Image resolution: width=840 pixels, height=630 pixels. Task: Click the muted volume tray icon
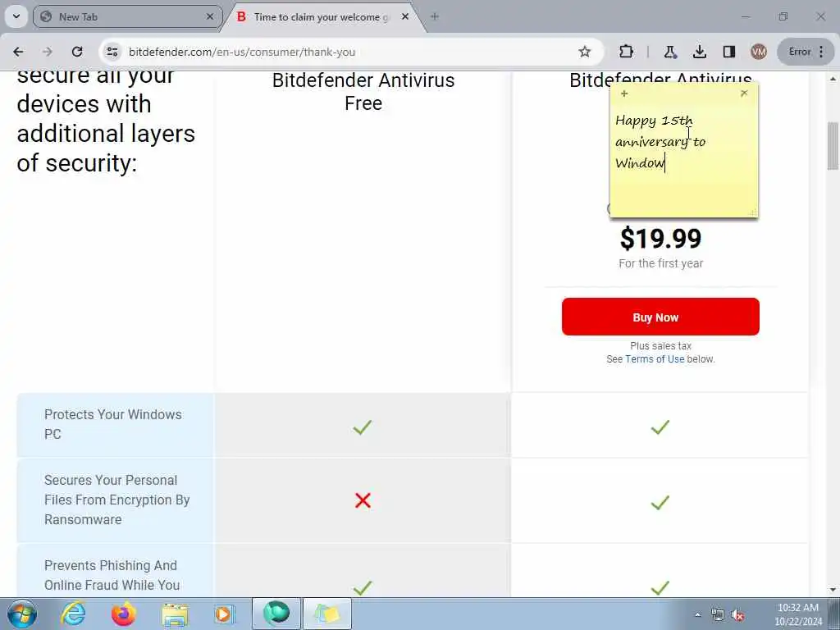(x=738, y=615)
